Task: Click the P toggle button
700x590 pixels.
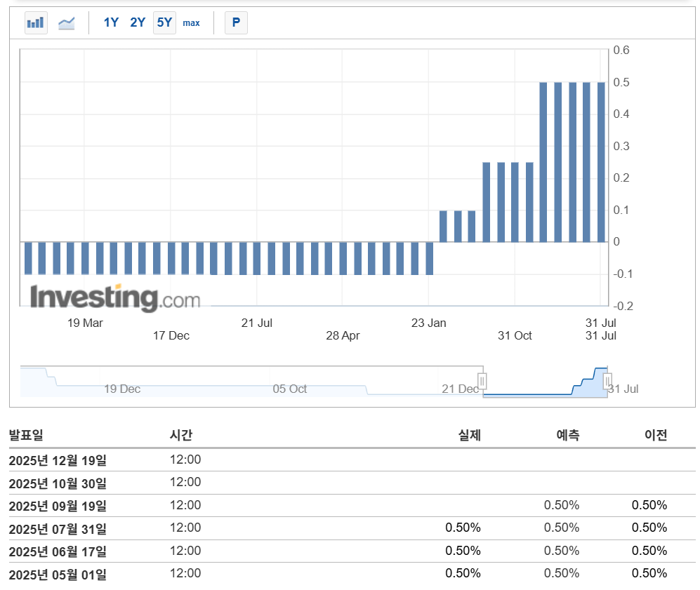Action: [236, 22]
